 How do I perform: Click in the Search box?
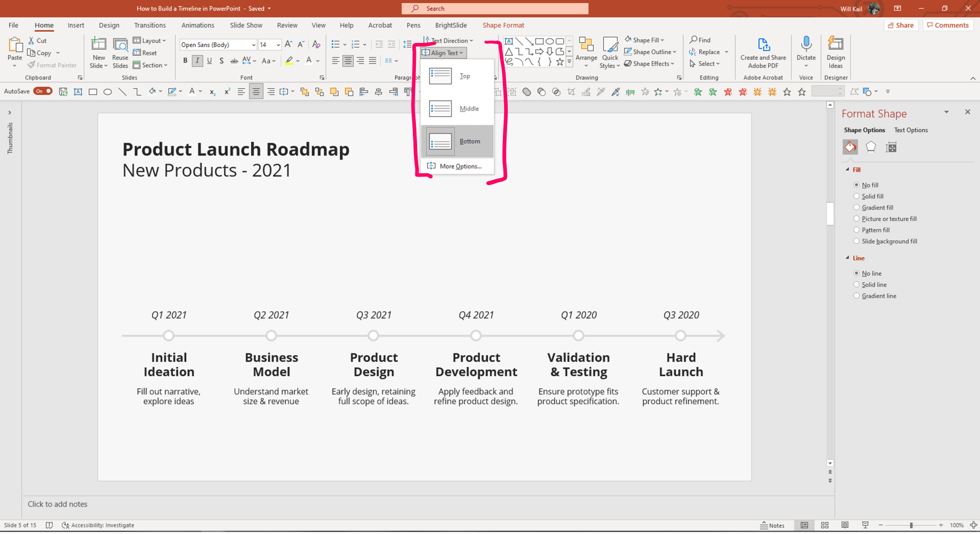(x=495, y=9)
